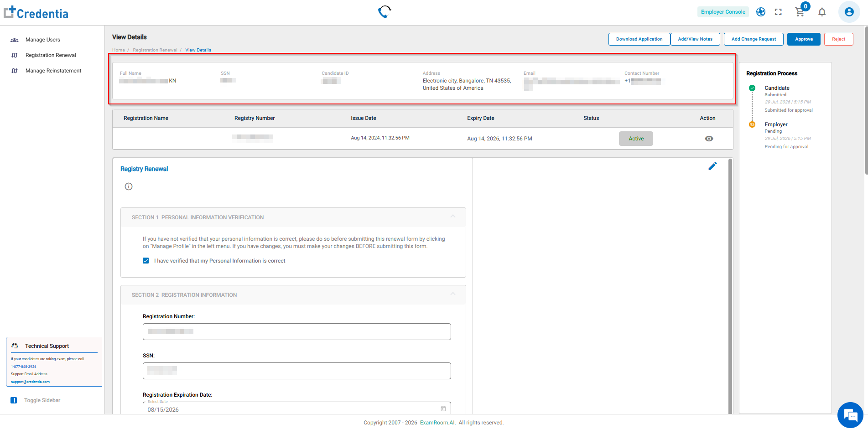
Task: View registration row eye action
Action: [x=709, y=139]
